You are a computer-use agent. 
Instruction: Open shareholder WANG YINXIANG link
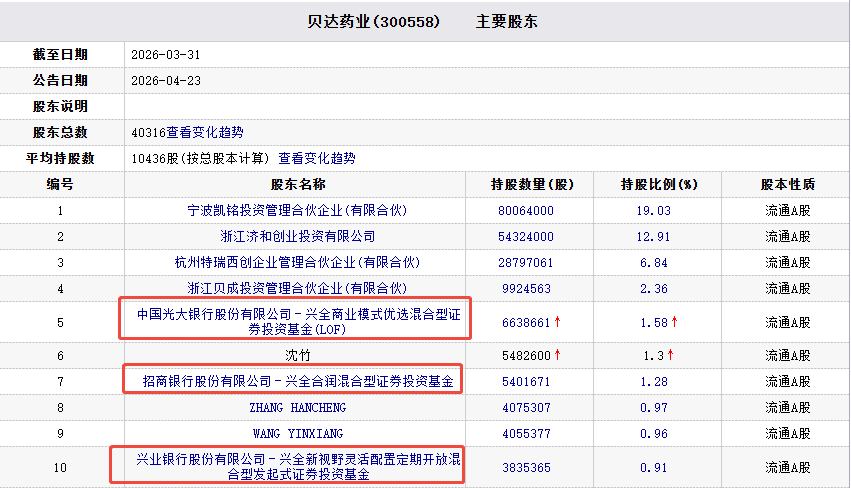(297, 433)
